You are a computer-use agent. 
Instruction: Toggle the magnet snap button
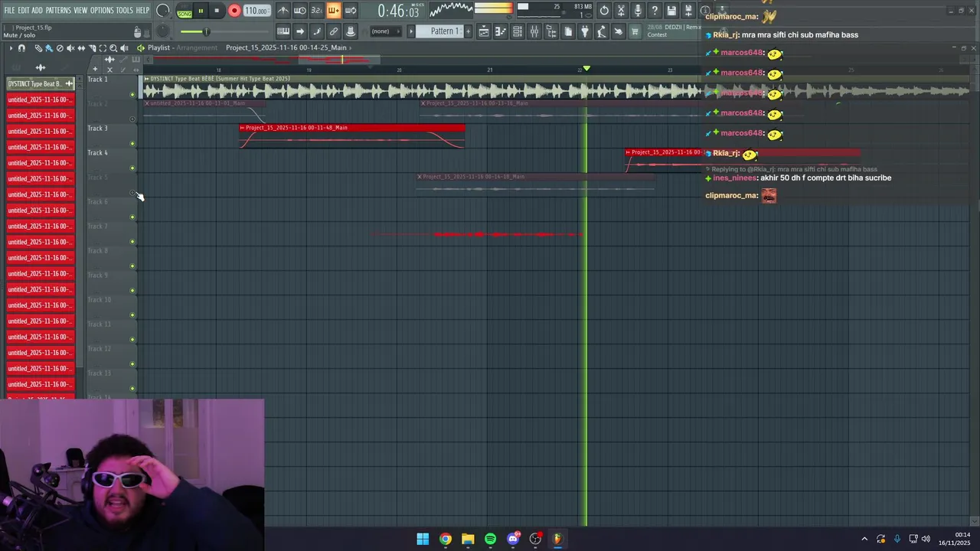[21, 48]
